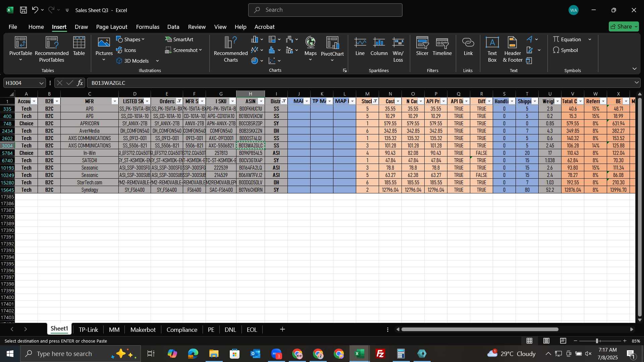Switch to the Makerbot sheet tab

click(143, 329)
